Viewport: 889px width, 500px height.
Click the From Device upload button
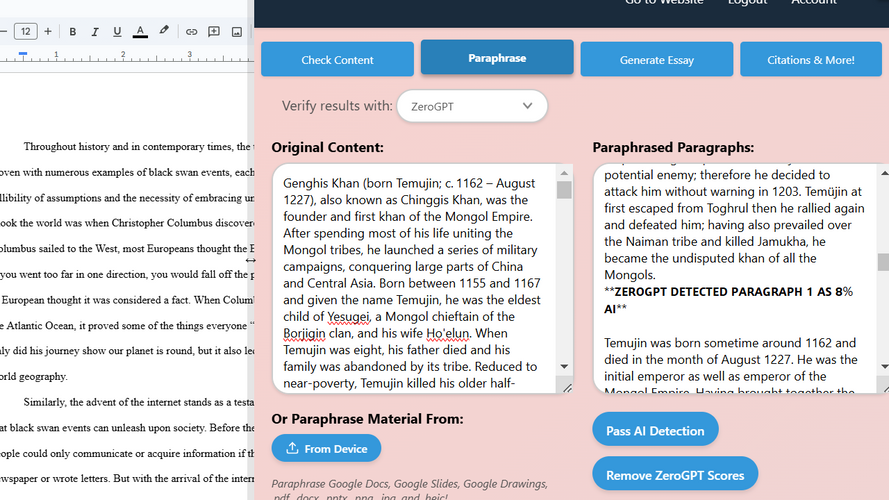(326, 448)
